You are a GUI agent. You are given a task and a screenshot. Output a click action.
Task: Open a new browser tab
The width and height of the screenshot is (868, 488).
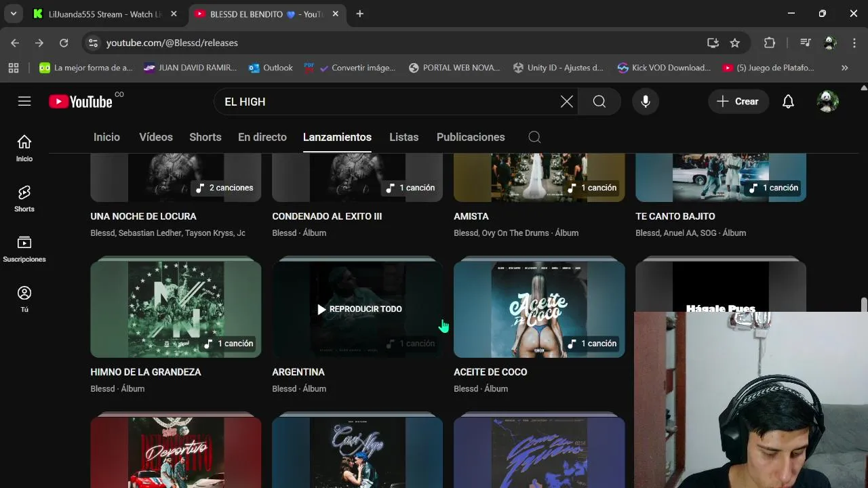click(360, 14)
